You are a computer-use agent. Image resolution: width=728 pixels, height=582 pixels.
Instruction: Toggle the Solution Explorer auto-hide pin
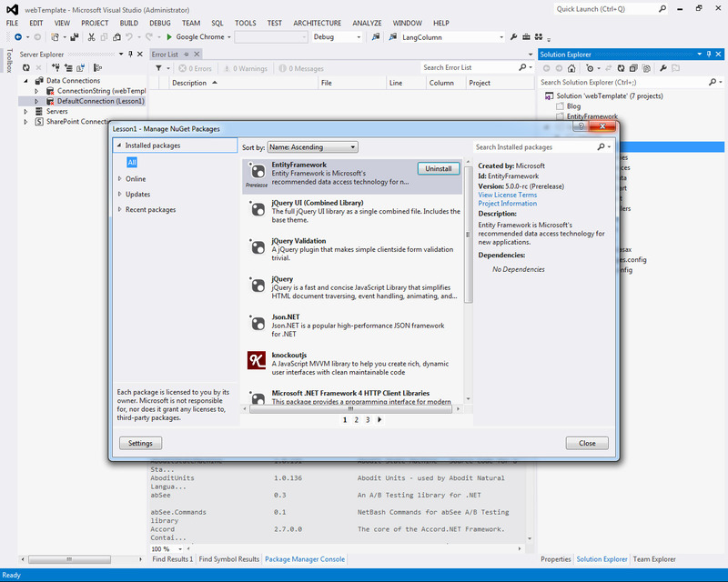tap(709, 54)
